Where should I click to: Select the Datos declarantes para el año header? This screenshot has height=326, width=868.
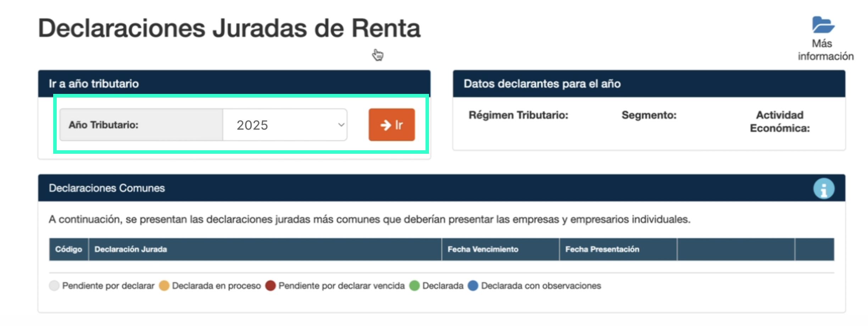point(541,84)
